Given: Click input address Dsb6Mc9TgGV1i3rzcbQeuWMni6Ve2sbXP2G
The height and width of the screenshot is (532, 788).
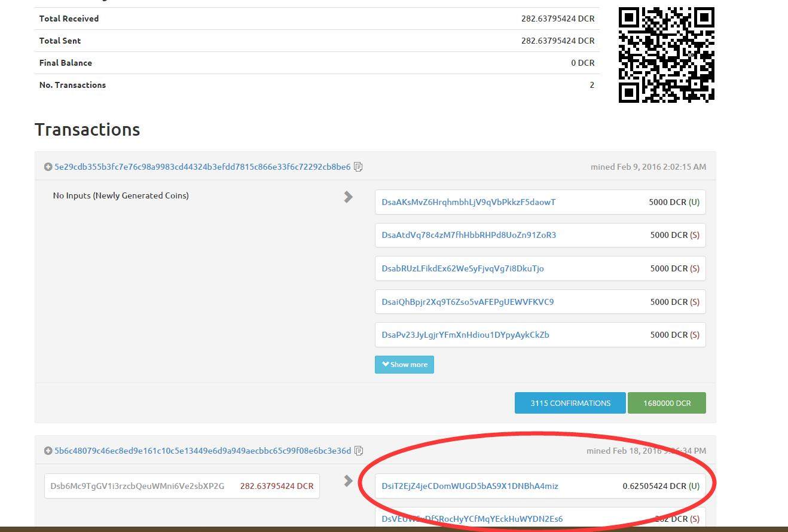Looking at the screenshot, I should tap(138, 486).
